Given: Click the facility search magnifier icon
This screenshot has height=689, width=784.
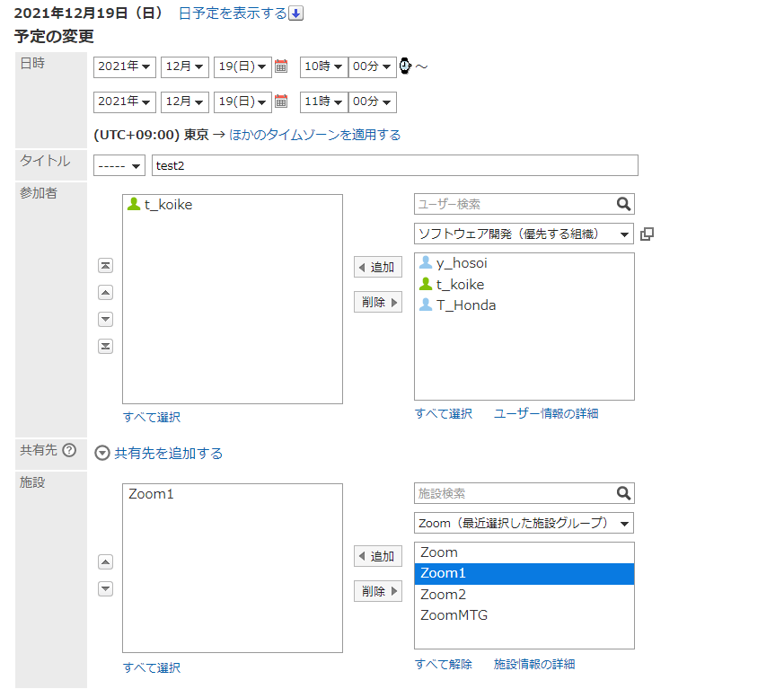Looking at the screenshot, I should [x=624, y=493].
